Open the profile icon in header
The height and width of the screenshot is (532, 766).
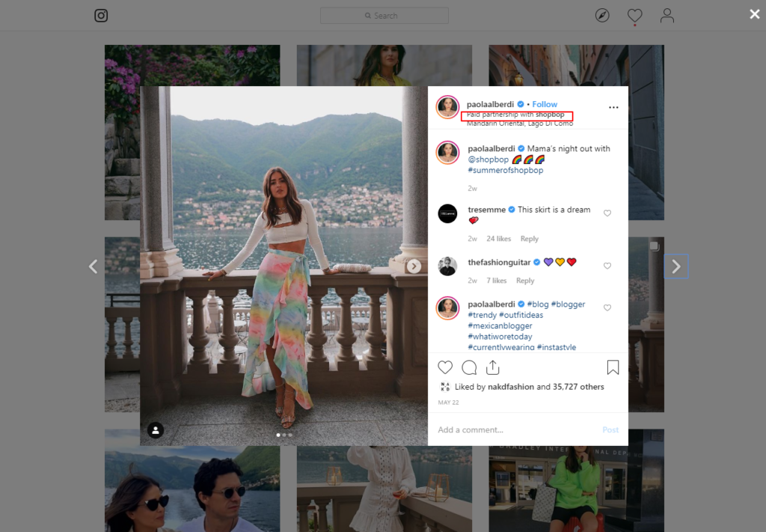(667, 16)
